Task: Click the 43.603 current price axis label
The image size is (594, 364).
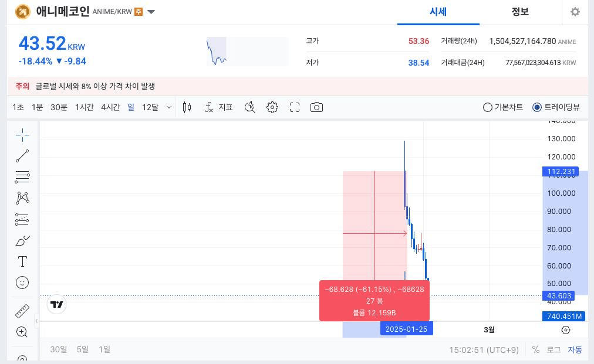Action: tap(559, 295)
